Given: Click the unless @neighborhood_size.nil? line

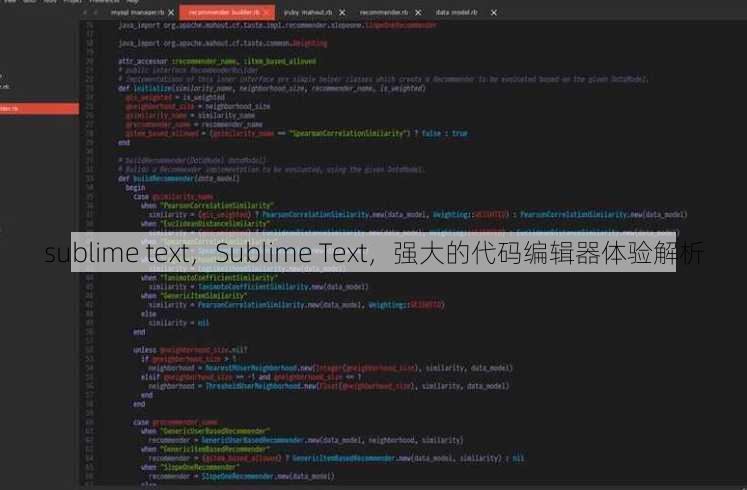Looking at the screenshot, I should coord(190,350).
